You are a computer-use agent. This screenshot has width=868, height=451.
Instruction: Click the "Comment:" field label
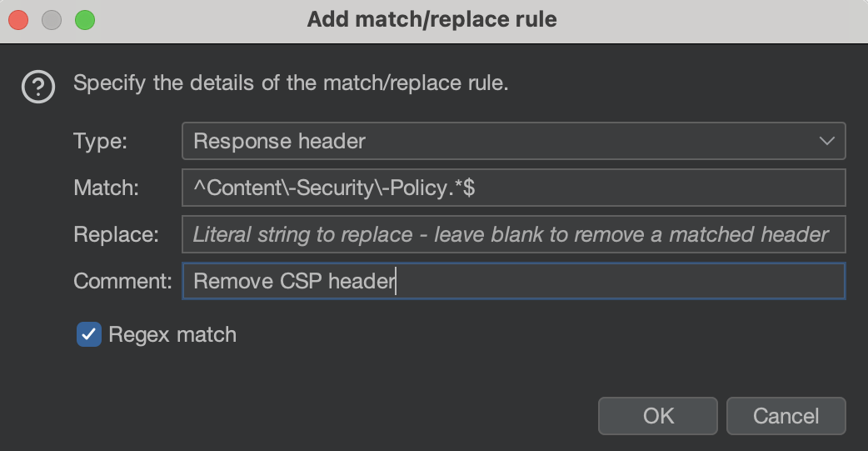pos(122,281)
